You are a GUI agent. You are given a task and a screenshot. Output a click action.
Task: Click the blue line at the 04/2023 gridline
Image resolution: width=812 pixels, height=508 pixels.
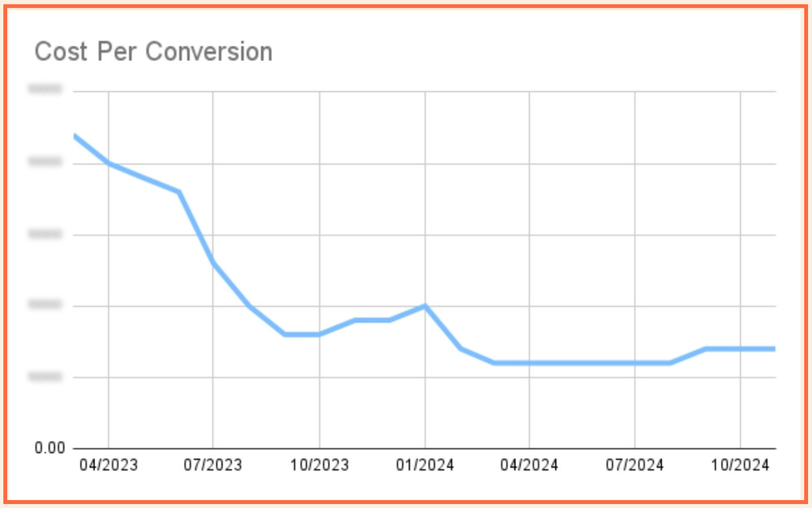click(108, 163)
